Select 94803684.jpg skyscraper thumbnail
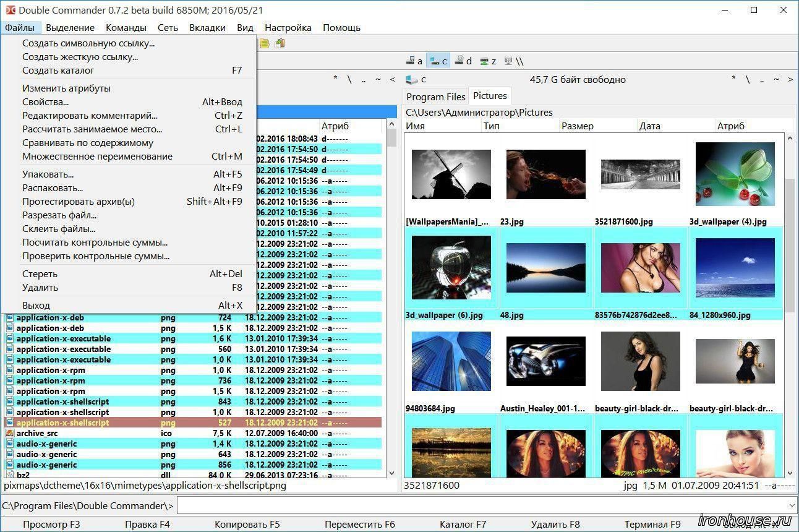The image size is (799, 532). pyautogui.click(x=451, y=361)
